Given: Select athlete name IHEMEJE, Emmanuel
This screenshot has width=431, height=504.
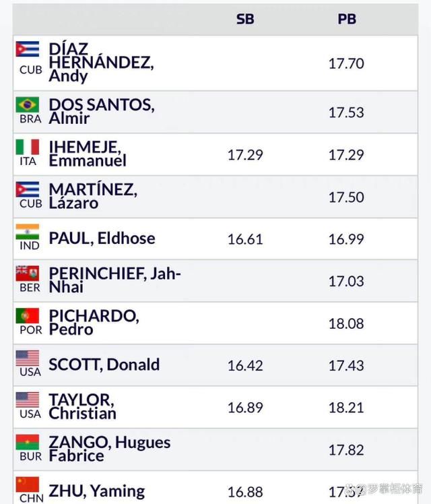Looking at the screenshot, I should [x=88, y=154].
